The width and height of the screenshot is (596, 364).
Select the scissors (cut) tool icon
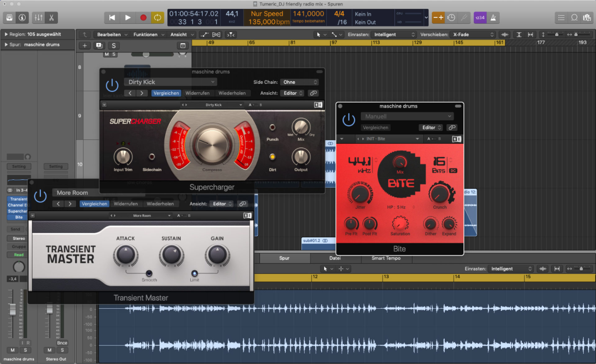51,18
